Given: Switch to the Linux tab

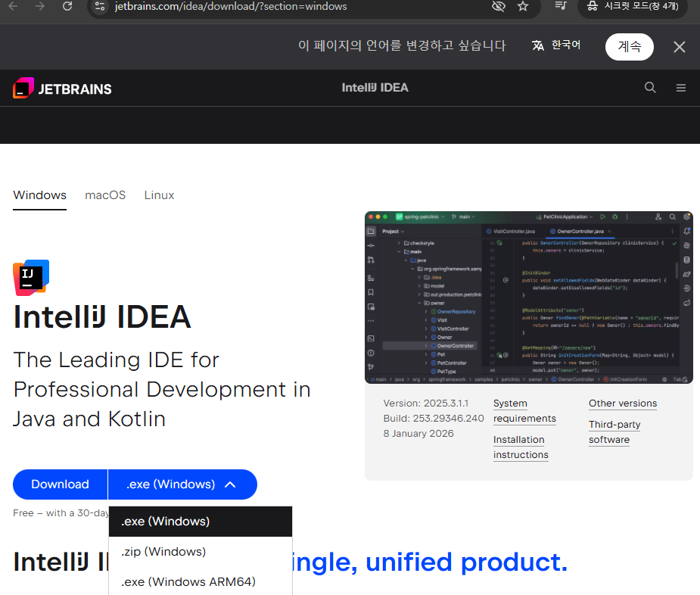Looking at the screenshot, I should pos(159,195).
